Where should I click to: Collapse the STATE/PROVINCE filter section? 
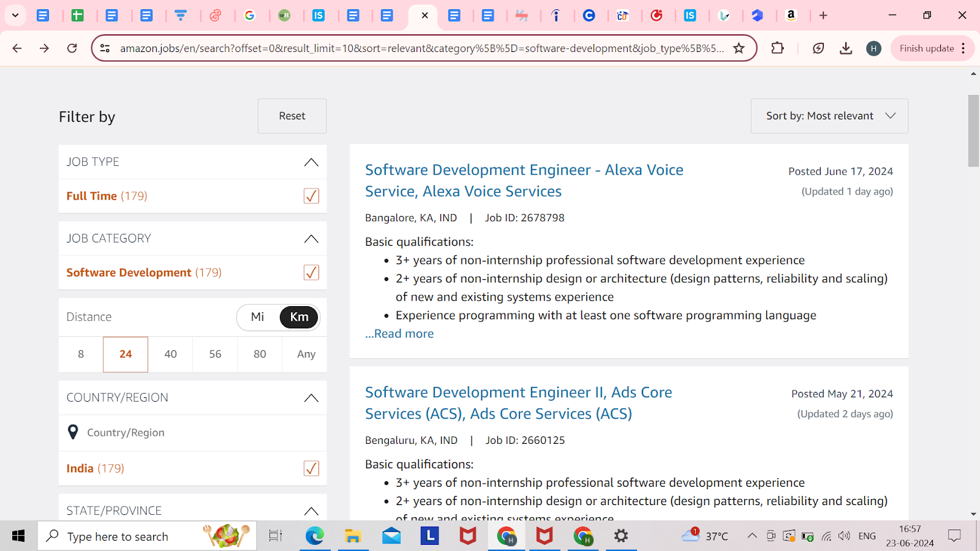(x=311, y=511)
